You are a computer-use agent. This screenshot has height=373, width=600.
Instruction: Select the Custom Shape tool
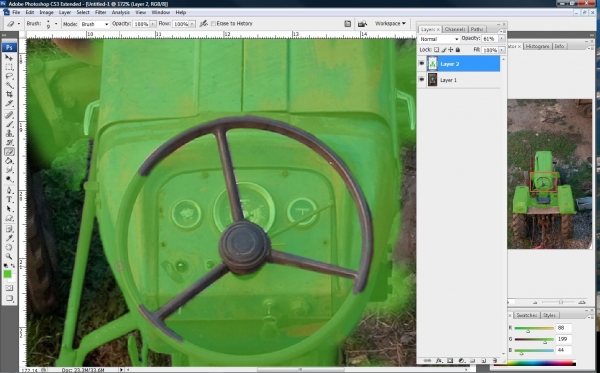point(9,218)
